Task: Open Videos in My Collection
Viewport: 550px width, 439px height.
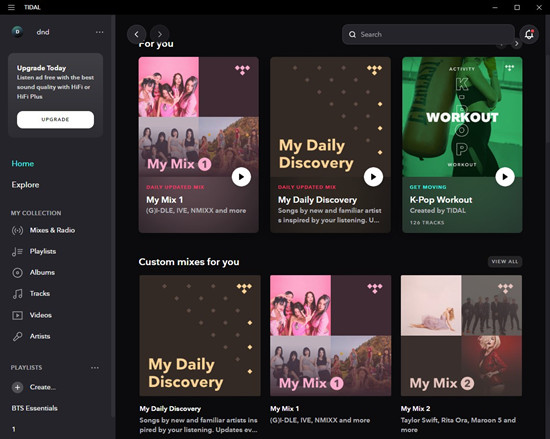Action: 41,315
